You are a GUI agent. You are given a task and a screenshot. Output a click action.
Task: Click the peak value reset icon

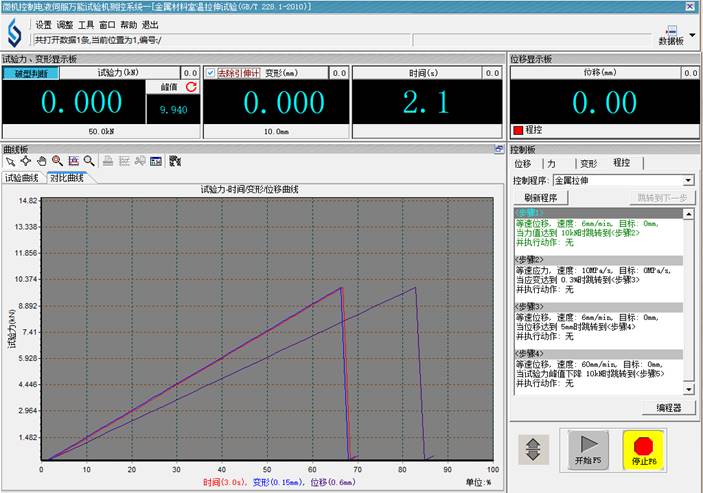click(191, 88)
